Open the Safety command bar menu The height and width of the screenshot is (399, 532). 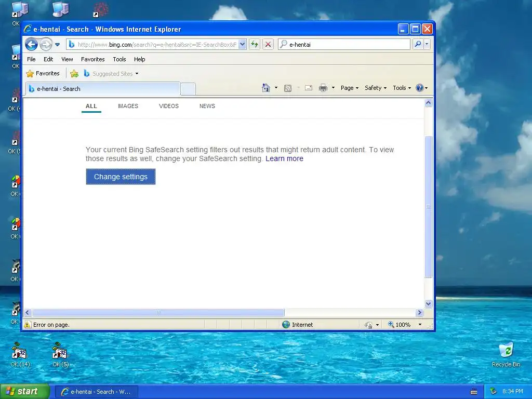375,88
